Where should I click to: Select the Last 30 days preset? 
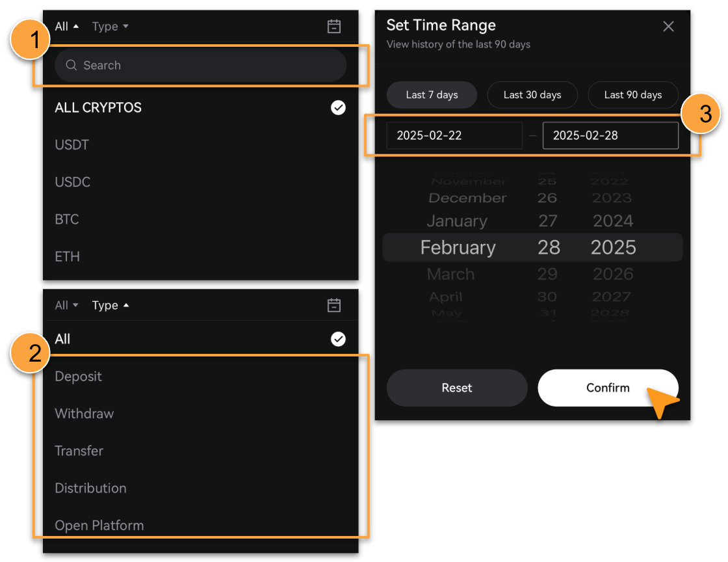pos(532,95)
